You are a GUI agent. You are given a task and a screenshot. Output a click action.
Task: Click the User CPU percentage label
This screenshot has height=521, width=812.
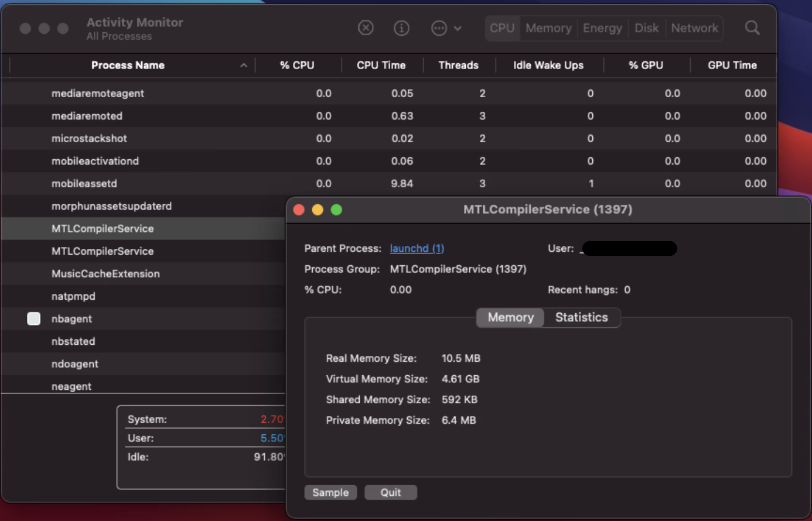click(x=141, y=438)
